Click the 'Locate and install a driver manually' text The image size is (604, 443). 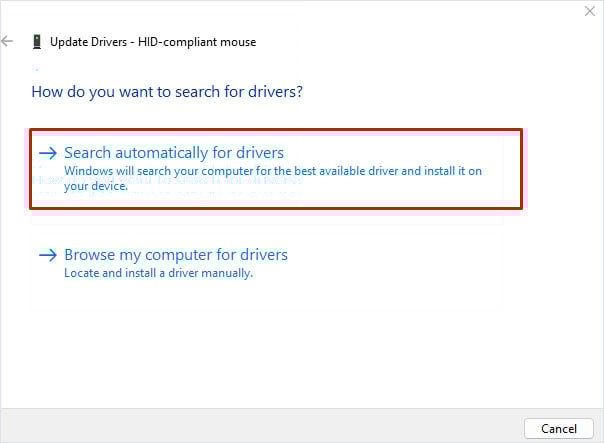158,273
